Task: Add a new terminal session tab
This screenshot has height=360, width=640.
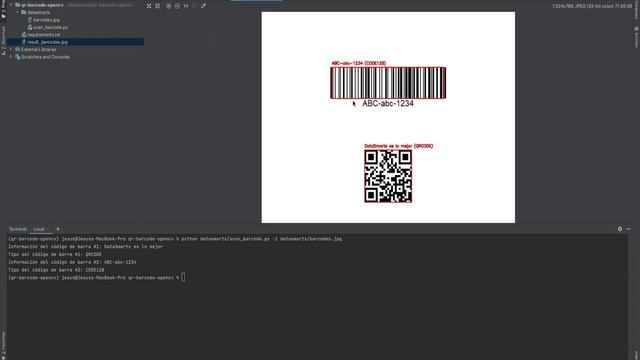Action: (58, 229)
